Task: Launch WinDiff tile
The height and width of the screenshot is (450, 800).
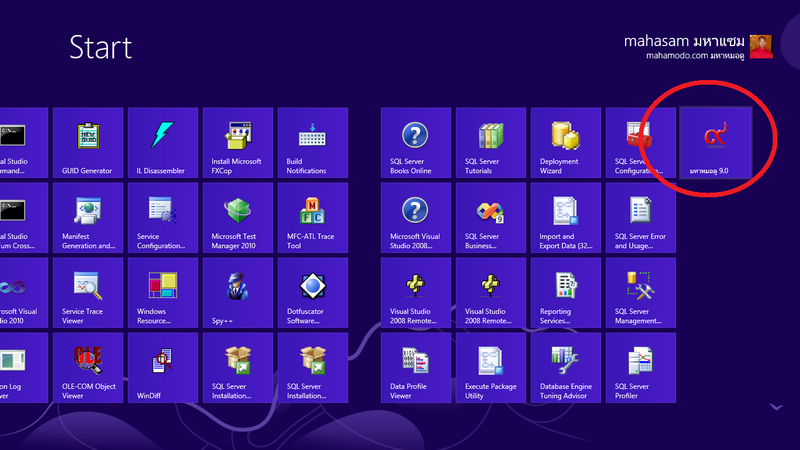Action: point(163,368)
